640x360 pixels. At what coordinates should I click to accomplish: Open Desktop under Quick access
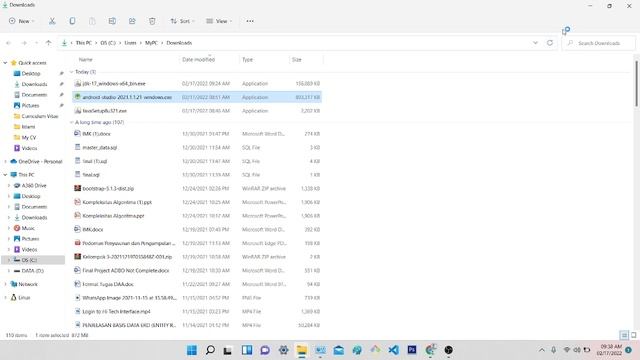(x=31, y=73)
